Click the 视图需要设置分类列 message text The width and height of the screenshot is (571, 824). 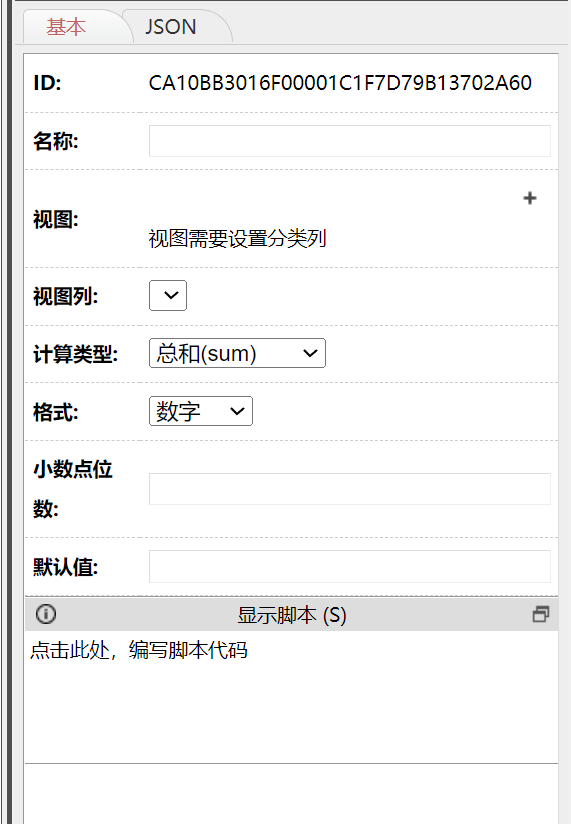point(237,239)
